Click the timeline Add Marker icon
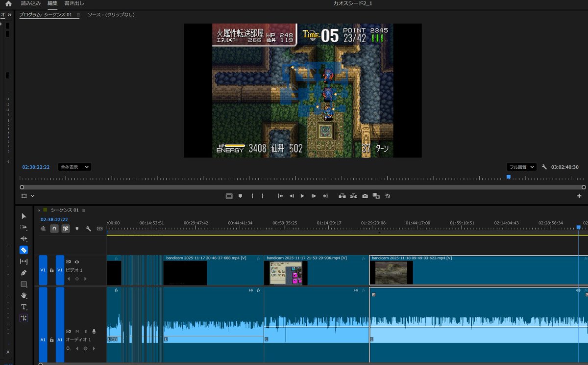 pyautogui.click(x=77, y=229)
